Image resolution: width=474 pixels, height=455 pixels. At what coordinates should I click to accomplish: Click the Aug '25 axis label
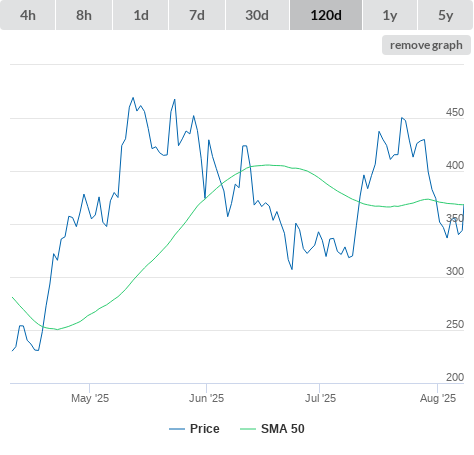click(438, 398)
